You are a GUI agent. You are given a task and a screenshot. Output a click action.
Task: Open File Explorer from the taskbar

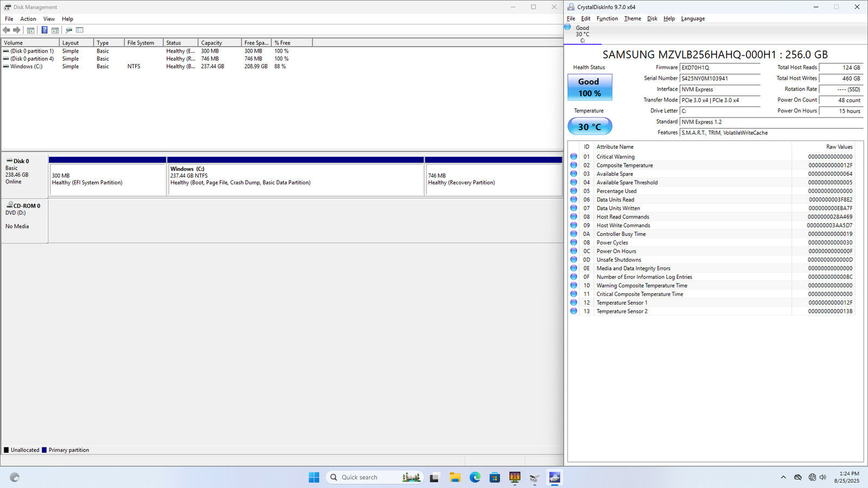(x=455, y=477)
